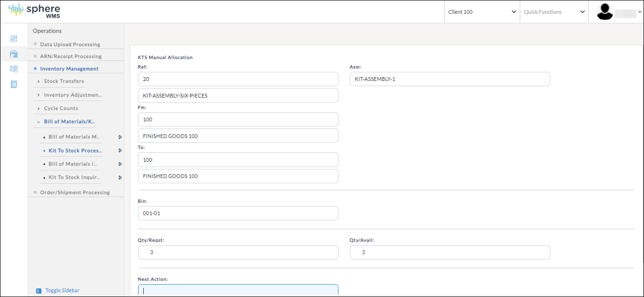Click the Asm field KIT-ASSEMBLY-1
The width and height of the screenshot is (644, 297).
coord(450,79)
